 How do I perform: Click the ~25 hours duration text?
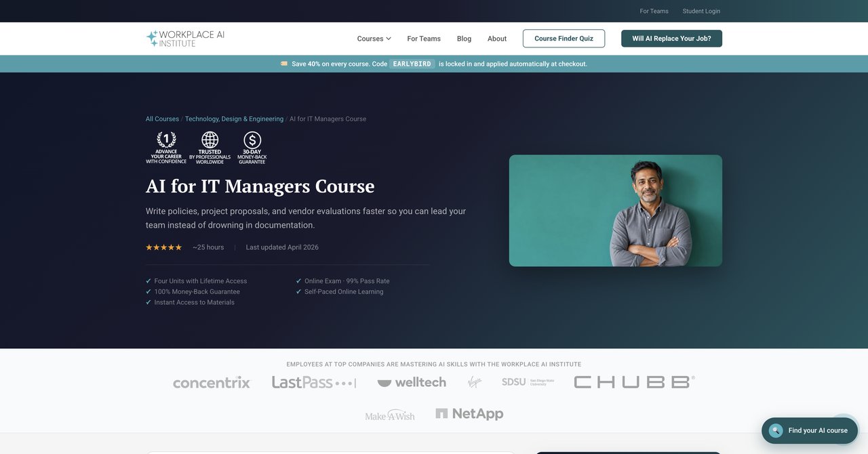[x=208, y=247]
